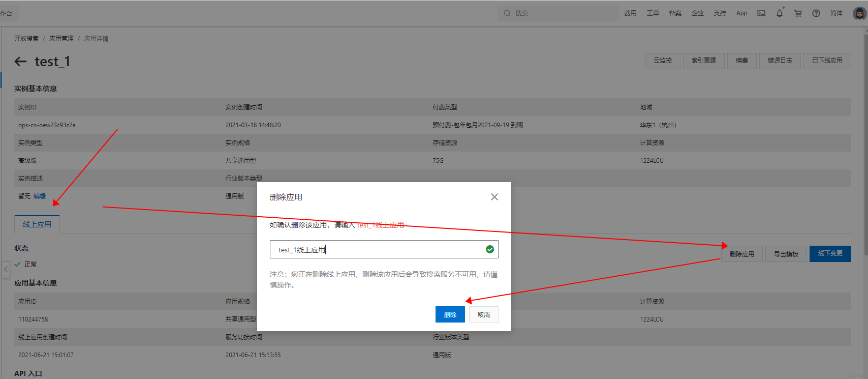868x379 pixels.
Task: Click the green validation check icon
Action: tap(490, 249)
